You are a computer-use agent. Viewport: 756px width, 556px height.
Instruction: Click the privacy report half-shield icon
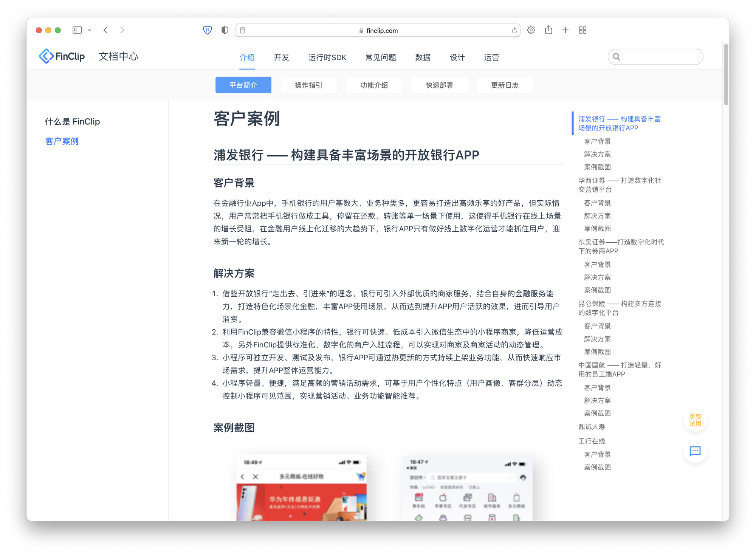pyautogui.click(x=225, y=30)
